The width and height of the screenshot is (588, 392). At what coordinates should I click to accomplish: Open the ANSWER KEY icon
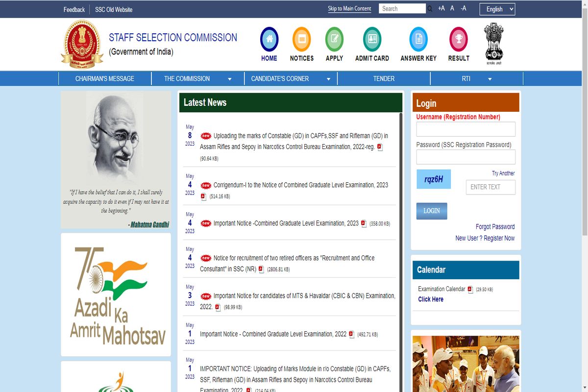tap(418, 40)
